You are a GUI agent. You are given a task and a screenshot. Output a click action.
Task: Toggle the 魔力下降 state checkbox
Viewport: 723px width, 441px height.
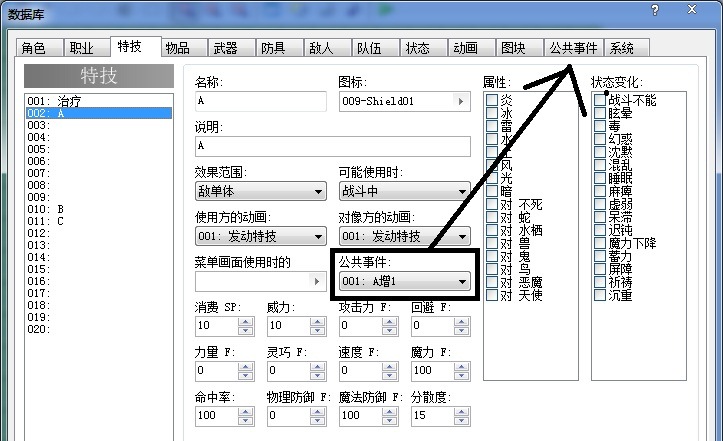coord(600,243)
